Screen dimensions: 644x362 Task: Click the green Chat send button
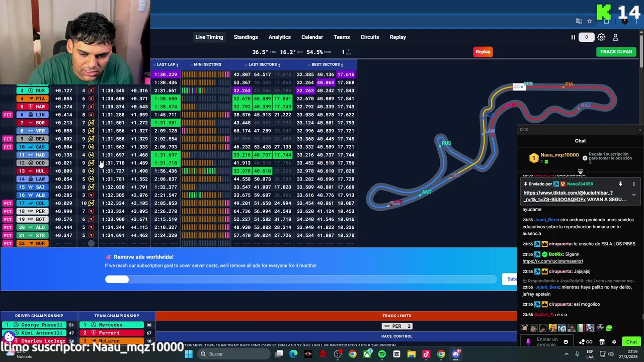pyautogui.click(x=631, y=342)
